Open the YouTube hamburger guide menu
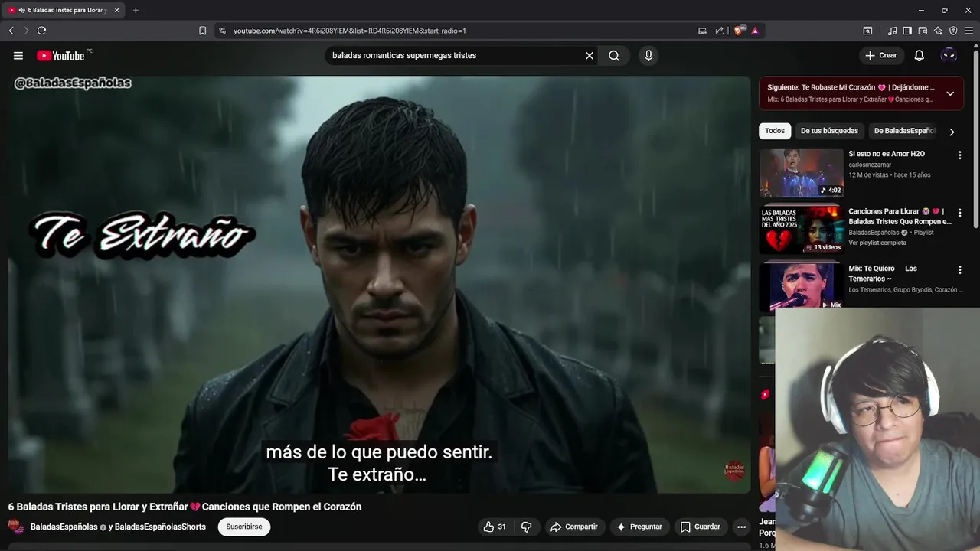 [18, 55]
